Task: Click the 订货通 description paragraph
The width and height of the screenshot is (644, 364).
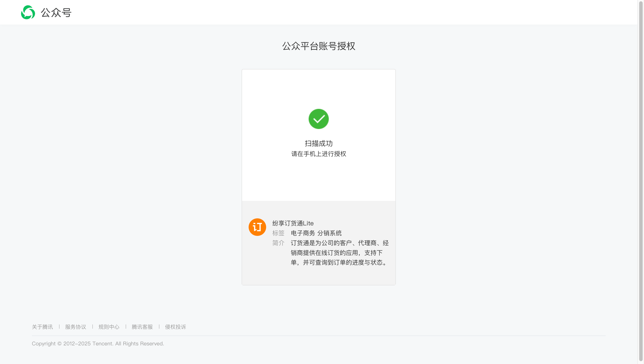Action: (340, 253)
